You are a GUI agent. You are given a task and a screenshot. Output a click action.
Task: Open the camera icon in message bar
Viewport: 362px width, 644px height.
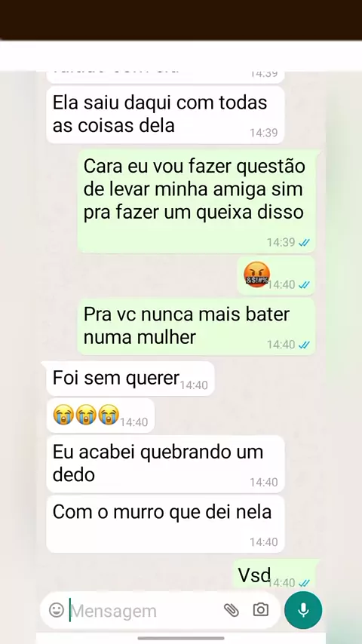click(260, 610)
